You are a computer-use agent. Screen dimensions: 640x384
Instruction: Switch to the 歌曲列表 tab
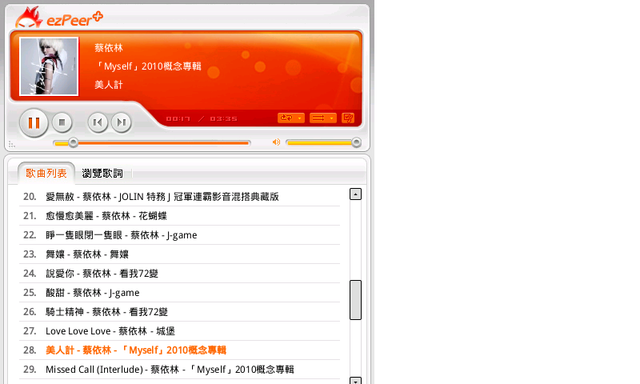(46, 173)
